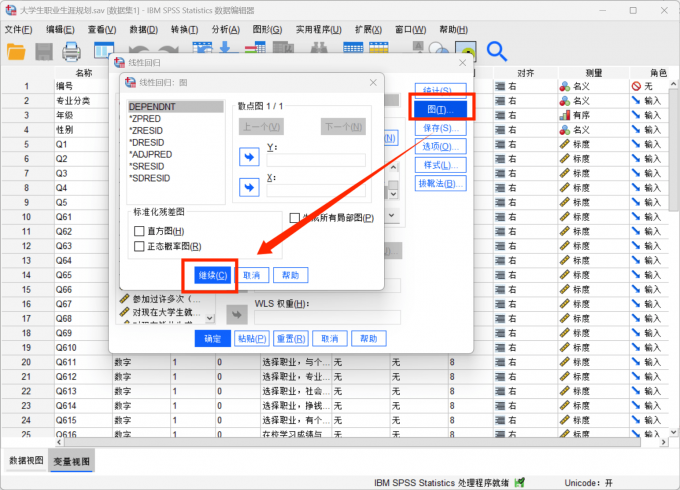Click the nominal measure icon in row 1
This screenshot has height=490, width=680.
click(x=565, y=87)
